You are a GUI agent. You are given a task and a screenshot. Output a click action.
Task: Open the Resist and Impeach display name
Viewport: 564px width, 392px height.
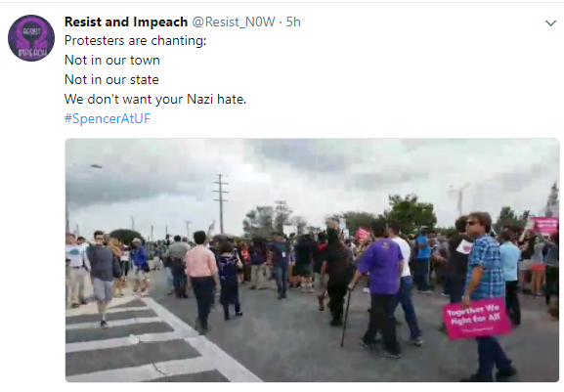(126, 22)
